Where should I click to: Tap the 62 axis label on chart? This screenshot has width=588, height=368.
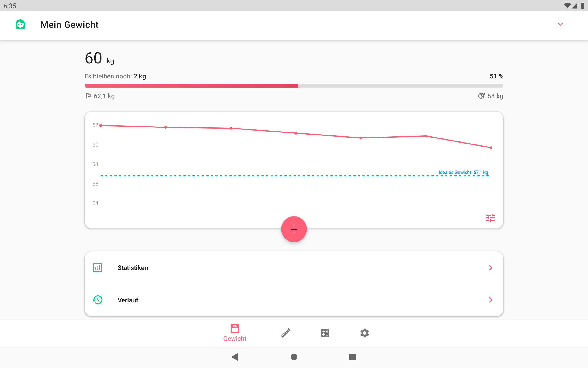pyautogui.click(x=95, y=125)
